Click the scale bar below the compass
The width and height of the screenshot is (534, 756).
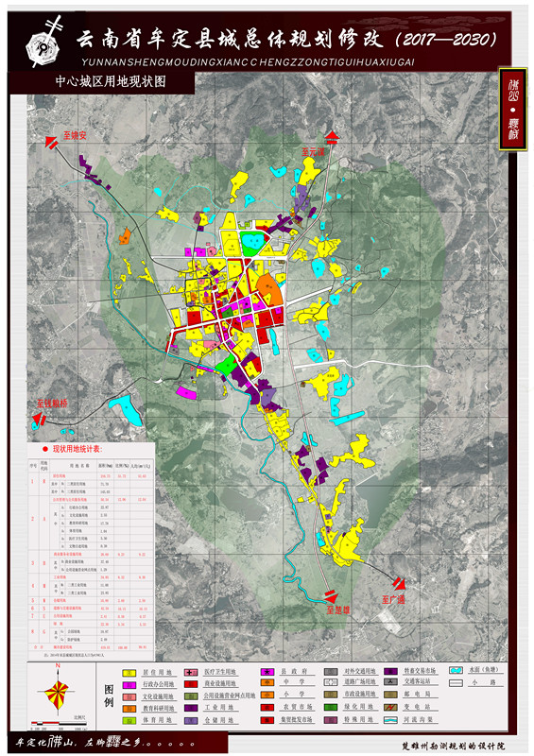(x=59, y=723)
